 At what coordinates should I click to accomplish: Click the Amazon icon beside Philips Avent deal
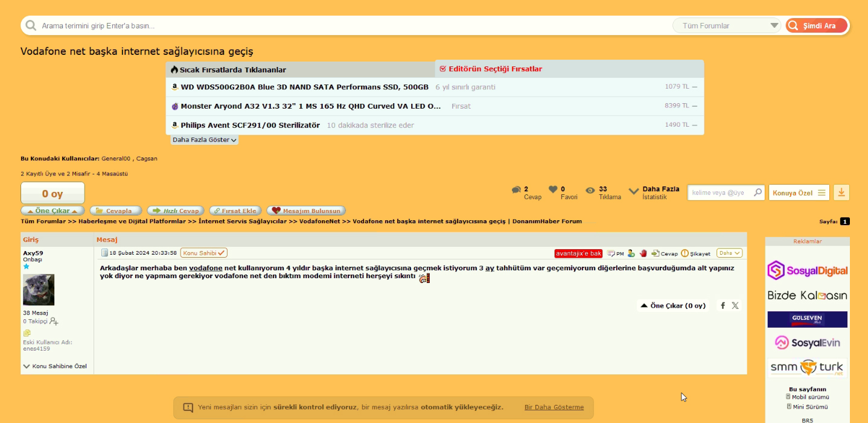tap(174, 126)
